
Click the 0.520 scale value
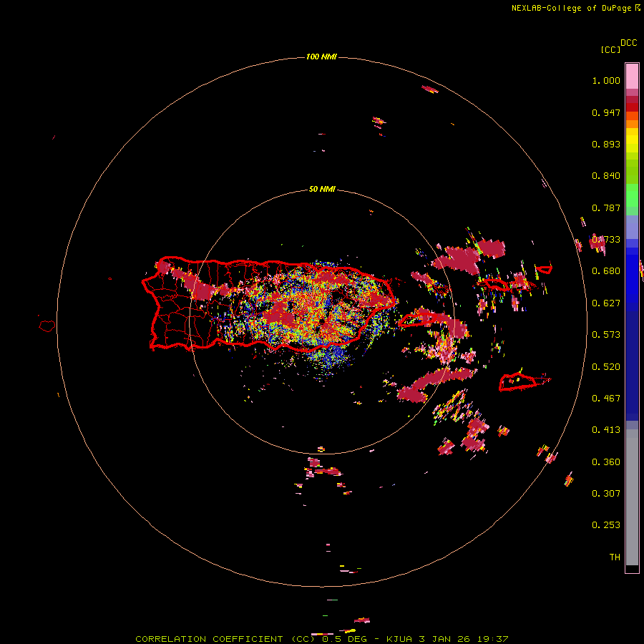[606, 367]
